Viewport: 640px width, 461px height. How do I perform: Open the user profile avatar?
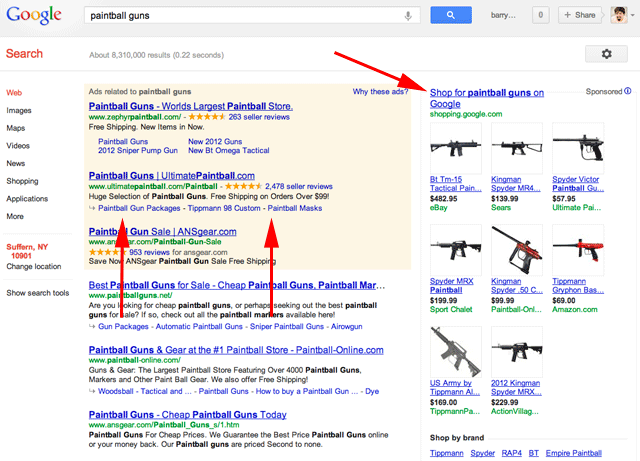click(619, 15)
